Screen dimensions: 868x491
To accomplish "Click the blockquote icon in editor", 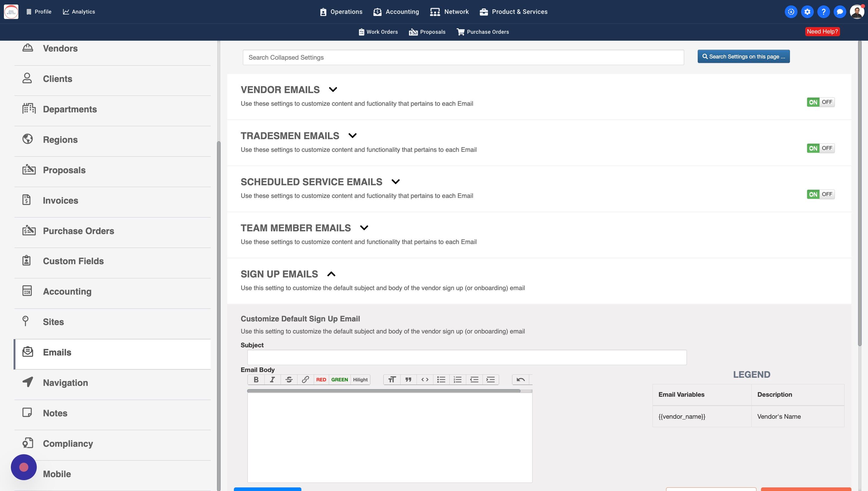I will [408, 380].
